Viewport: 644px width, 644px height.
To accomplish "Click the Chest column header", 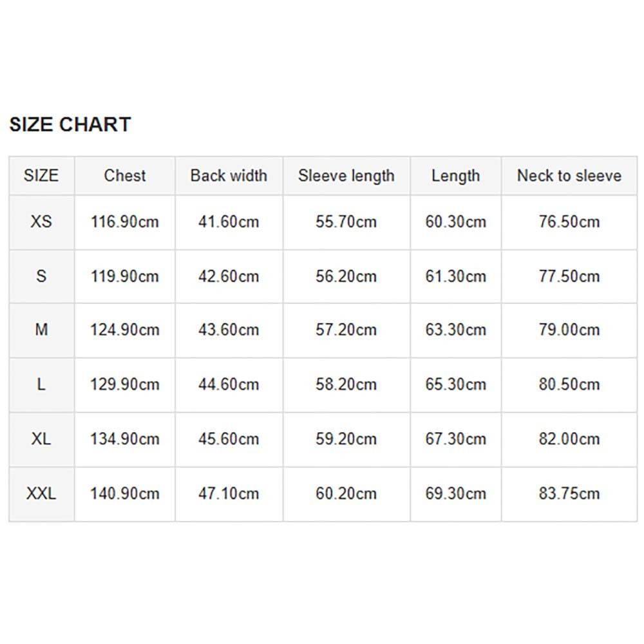I will 125,176.
